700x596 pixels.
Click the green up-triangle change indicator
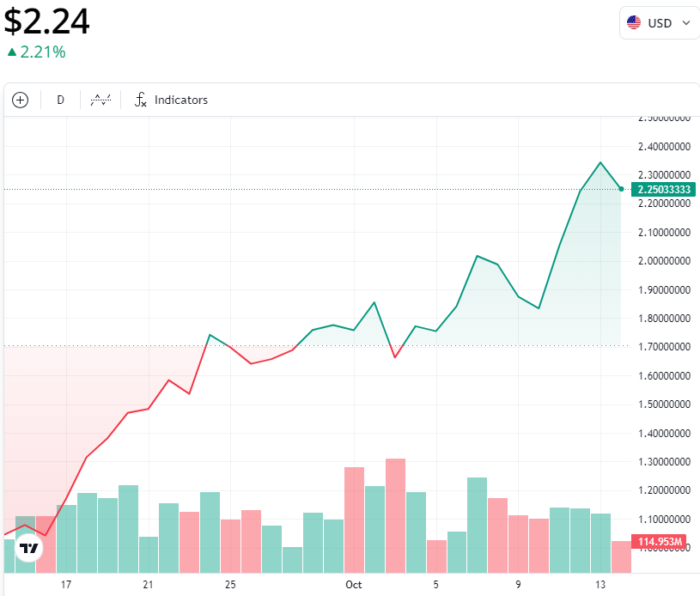12,52
